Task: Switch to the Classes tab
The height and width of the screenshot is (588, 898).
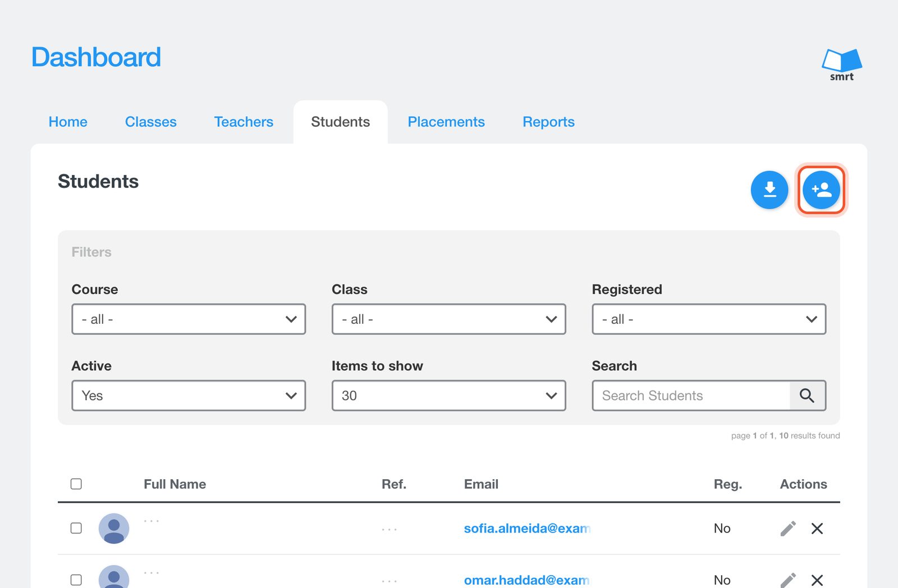Action: [x=151, y=122]
